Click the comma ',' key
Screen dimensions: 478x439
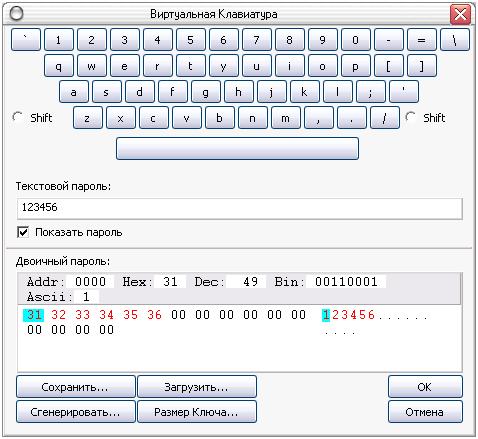coord(319,117)
